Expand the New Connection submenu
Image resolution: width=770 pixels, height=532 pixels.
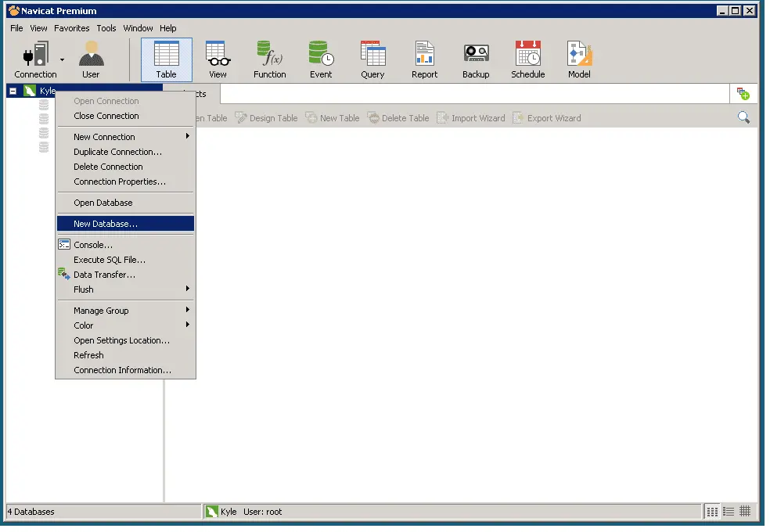pos(126,138)
